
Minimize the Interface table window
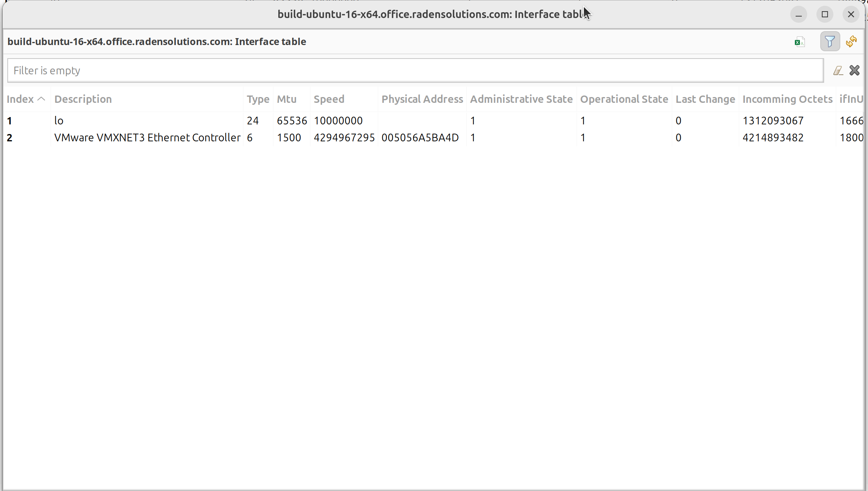pyautogui.click(x=799, y=15)
